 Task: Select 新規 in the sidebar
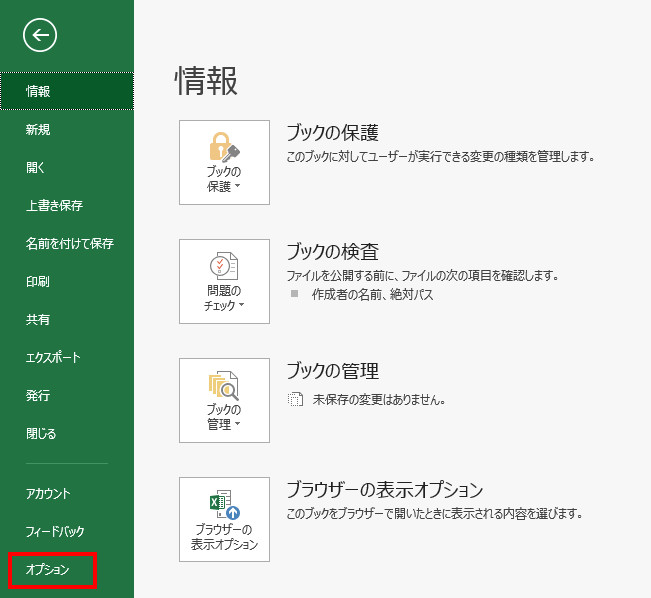(67, 130)
